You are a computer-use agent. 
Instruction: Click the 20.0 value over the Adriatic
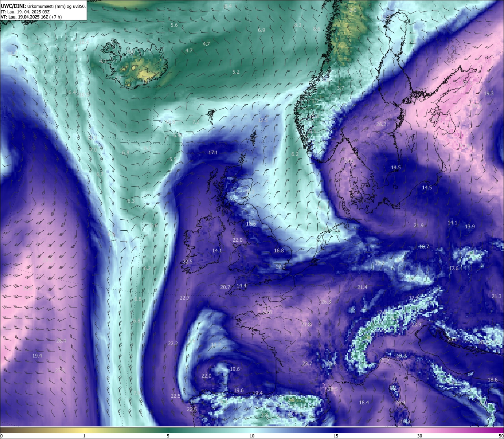452,339
